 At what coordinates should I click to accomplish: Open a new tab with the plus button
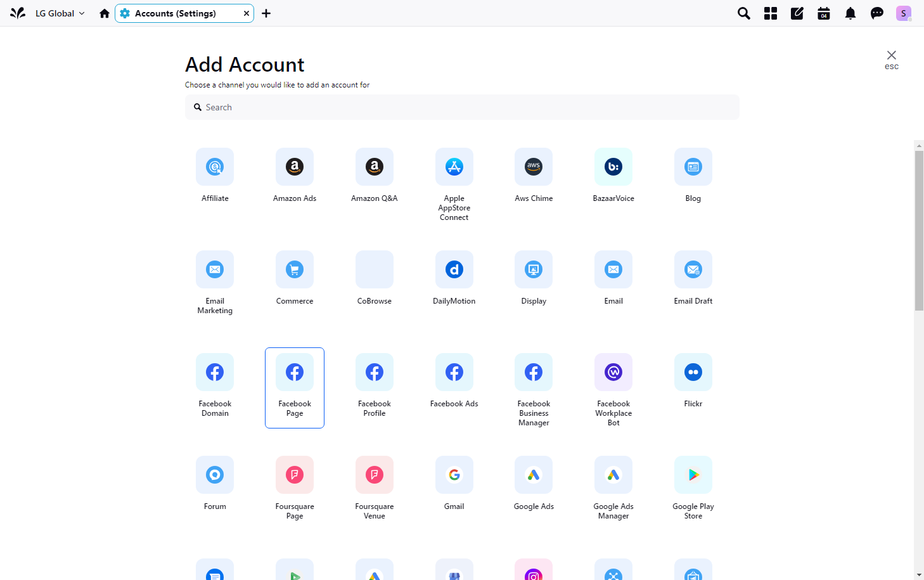click(266, 13)
